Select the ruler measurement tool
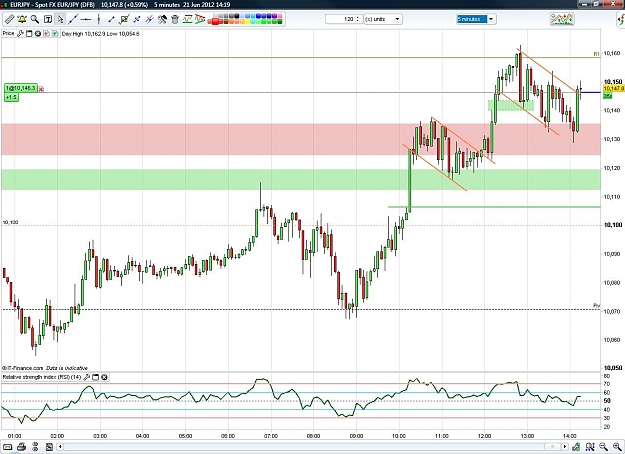Viewport: 625px width, 454px height. coord(10,19)
